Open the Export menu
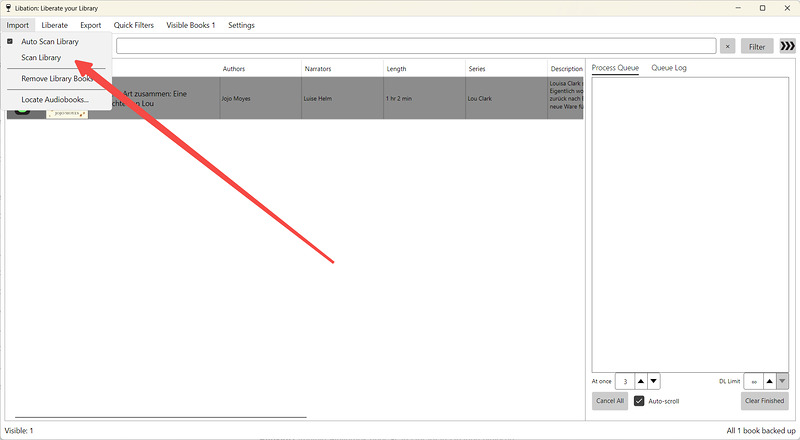The height and width of the screenshot is (440, 800). [91, 25]
